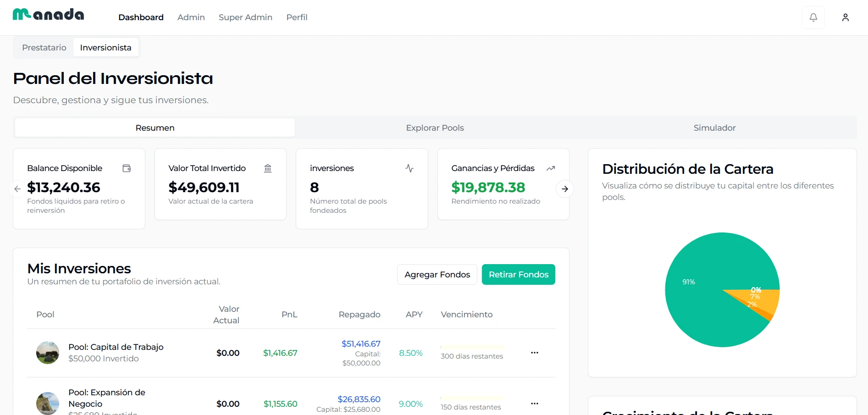Screen dimensions: 868x415
Task: Click activity icon on inversiones card
Action: (x=409, y=168)
